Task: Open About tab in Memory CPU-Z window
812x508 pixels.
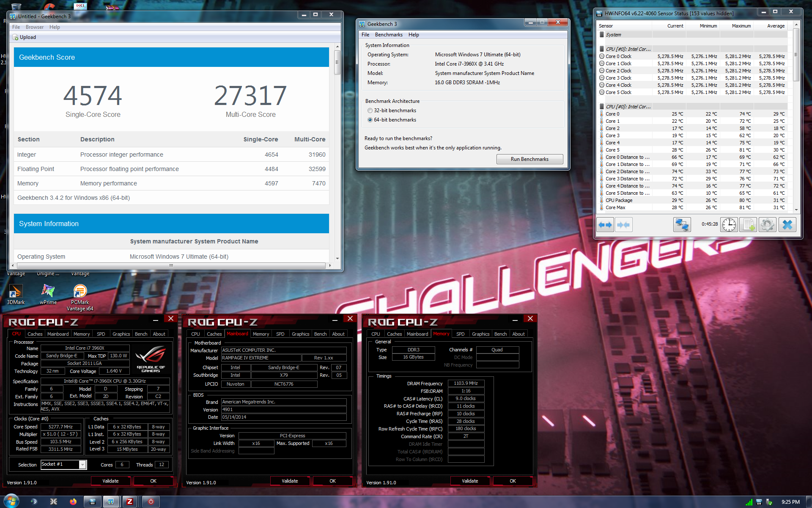Action: point(518,334)
